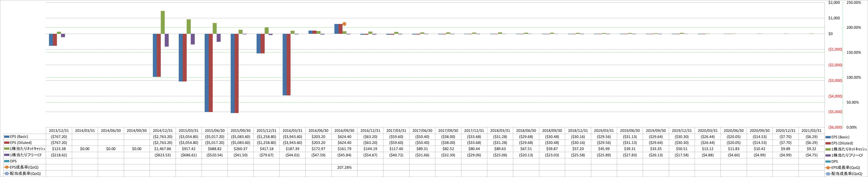Select the red EPS Diluted bar for 2015/09/30

237,73
